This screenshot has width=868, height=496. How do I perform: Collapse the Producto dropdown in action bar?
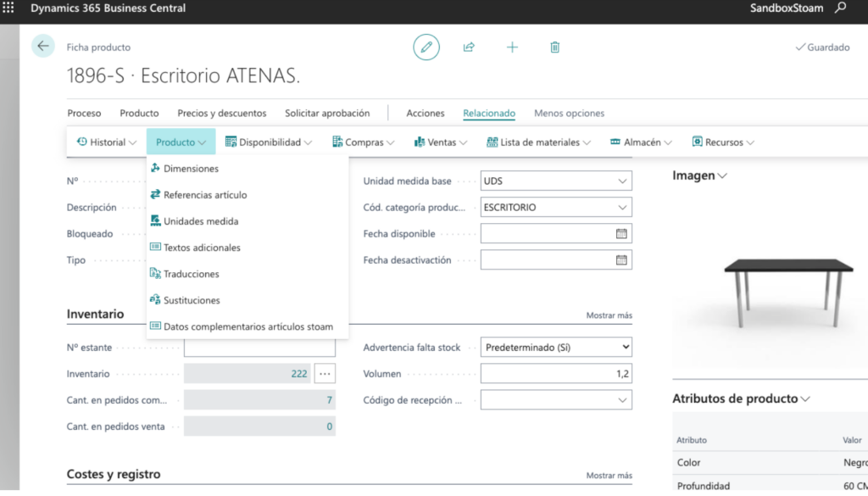pyautogui.click(x=181, y=142)
